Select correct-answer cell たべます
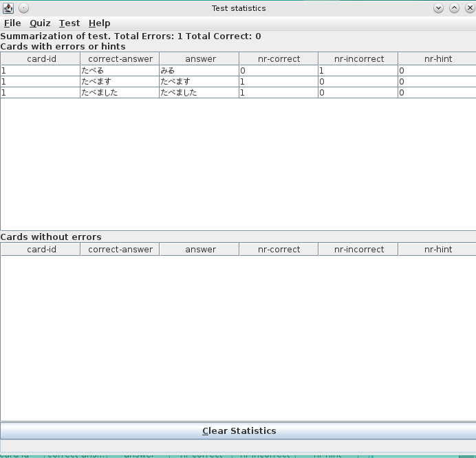476x458 pixels. click(120, 81)
